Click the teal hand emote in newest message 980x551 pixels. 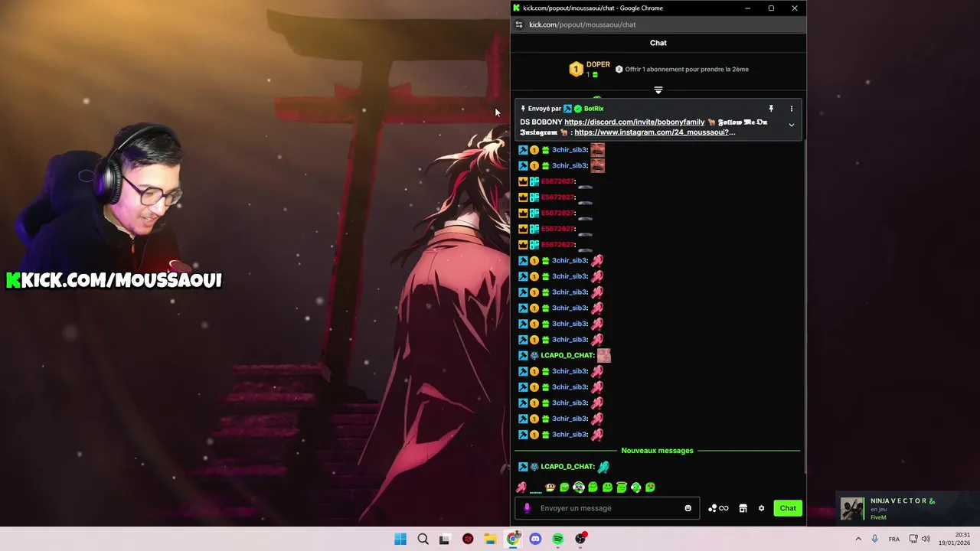pyautogui.click(x=603, y=467)
